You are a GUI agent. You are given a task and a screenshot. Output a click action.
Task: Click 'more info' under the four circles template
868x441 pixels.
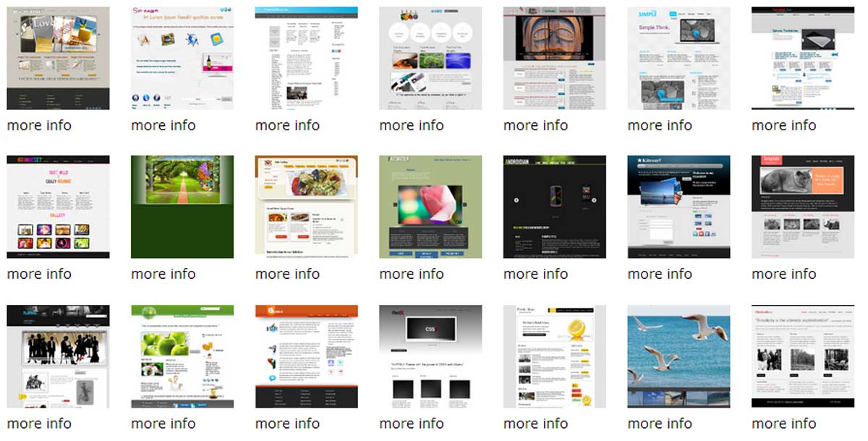click(x=412, y=125)
